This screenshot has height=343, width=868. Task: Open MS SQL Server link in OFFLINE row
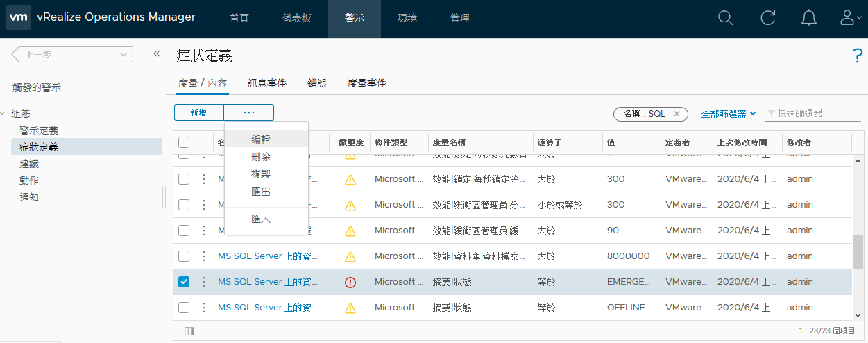268,308
